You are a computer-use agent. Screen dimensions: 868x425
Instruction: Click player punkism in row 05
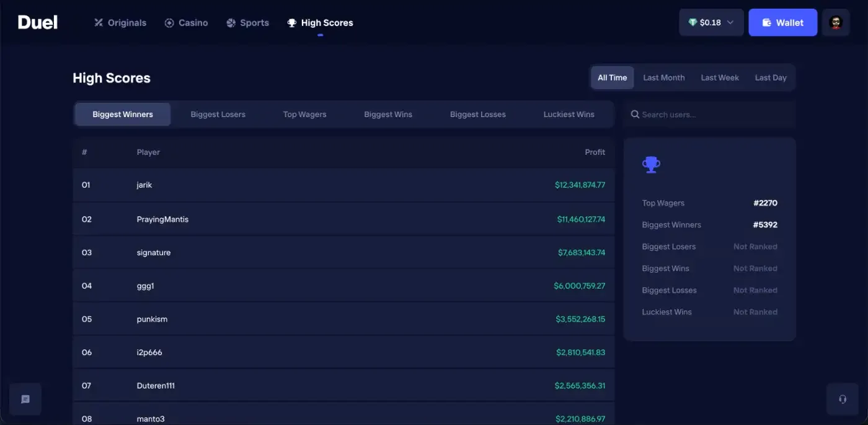point(152,319)
